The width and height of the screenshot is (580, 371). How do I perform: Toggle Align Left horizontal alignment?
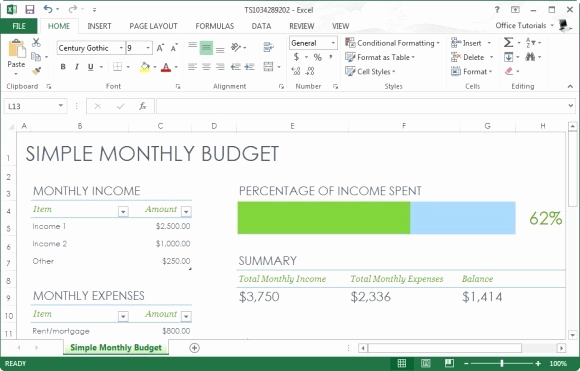click(192, 67)
